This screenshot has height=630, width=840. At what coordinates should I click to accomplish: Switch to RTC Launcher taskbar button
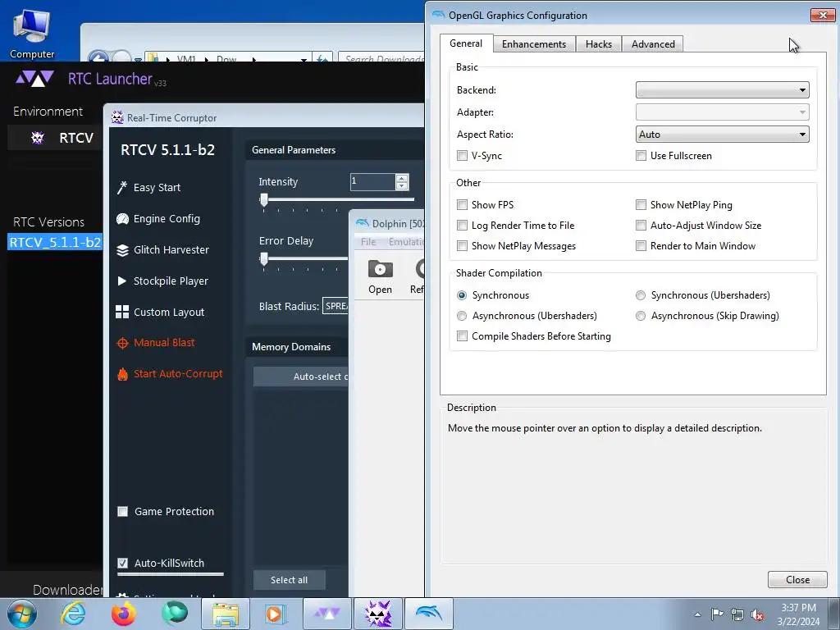(x=327, y=614)
